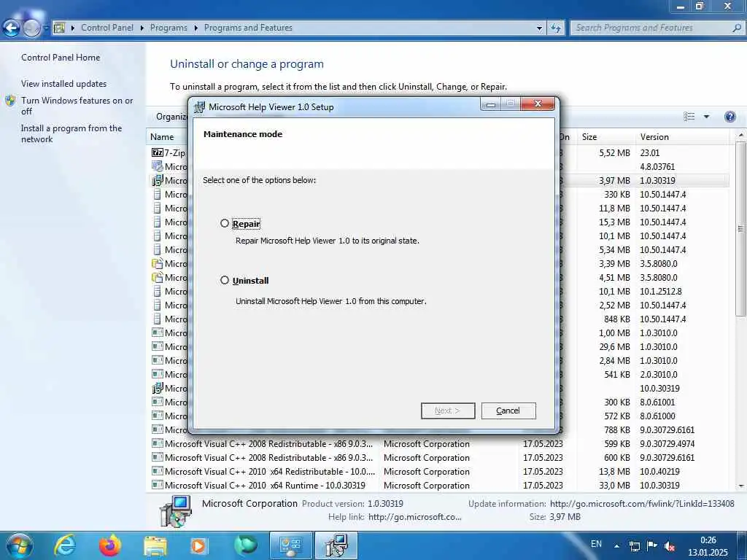Select the Uninstall radio button
747x560 pixels.
(x=225, y=280)
